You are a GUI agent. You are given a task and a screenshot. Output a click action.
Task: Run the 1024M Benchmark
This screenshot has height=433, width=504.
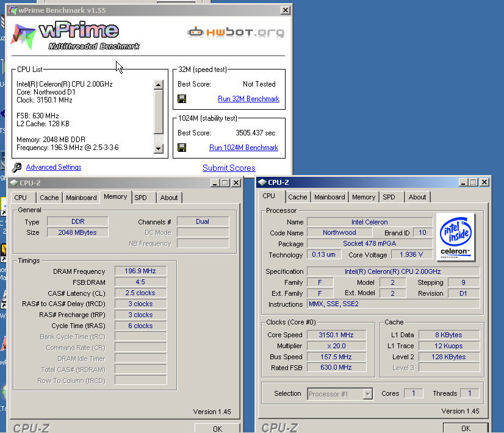tap(243, 148)
